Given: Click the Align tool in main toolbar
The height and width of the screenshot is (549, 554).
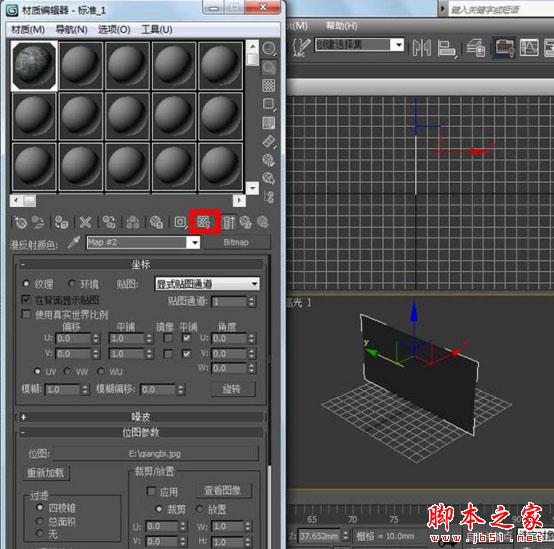Looking at the screenshot, I should click(447, 48).
